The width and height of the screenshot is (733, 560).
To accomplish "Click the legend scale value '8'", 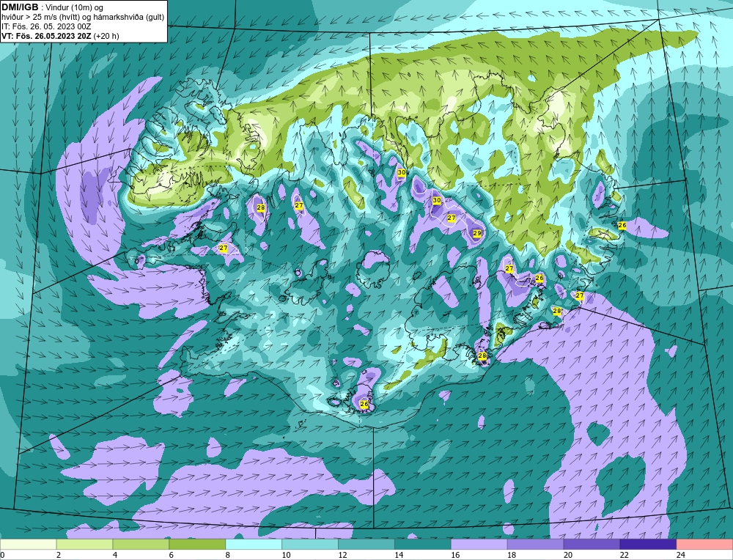I will point(228,555).
